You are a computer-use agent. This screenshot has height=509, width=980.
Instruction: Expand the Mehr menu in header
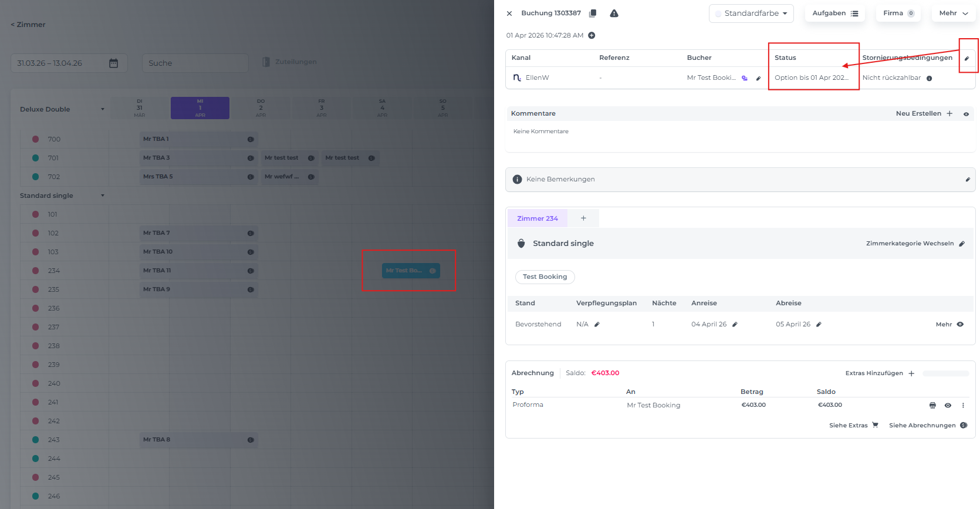click(x=953, y=14)
